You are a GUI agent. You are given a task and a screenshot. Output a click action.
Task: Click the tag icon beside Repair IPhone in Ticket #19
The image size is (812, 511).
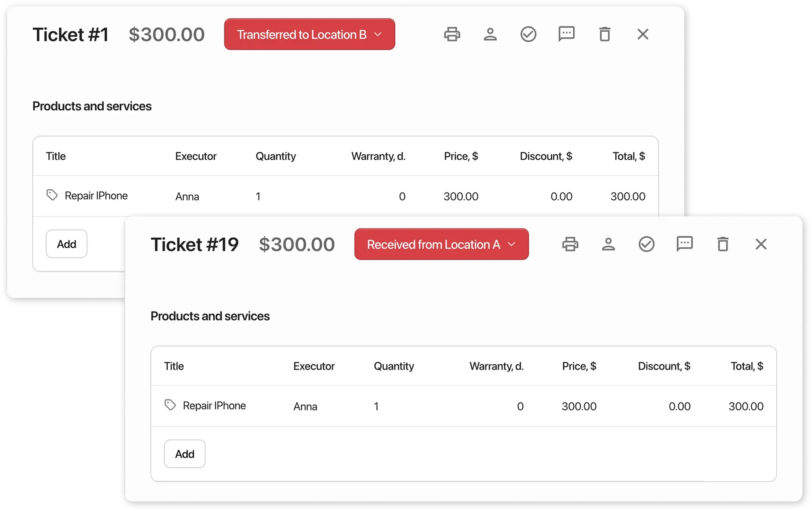click(170, 405)
